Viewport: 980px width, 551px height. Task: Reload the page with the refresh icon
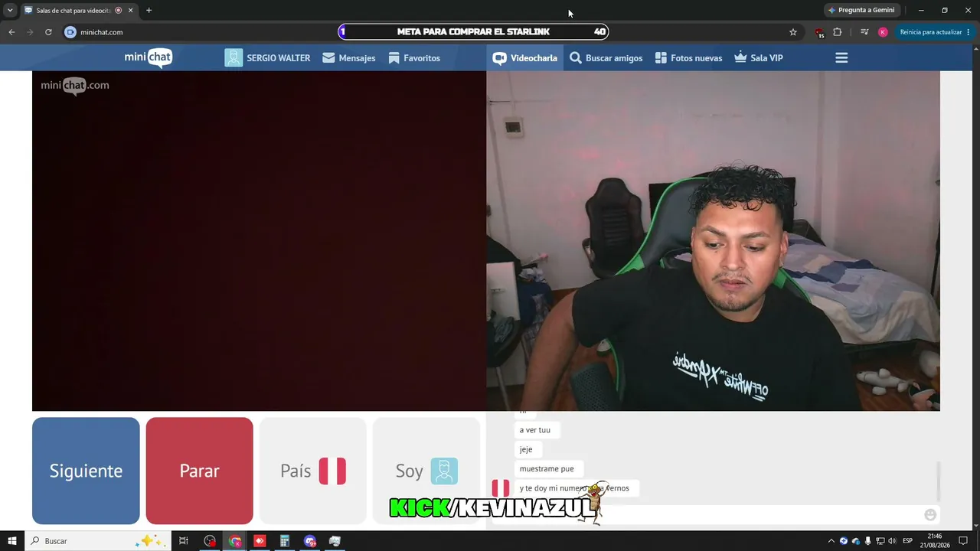click(x=48, y=32)
